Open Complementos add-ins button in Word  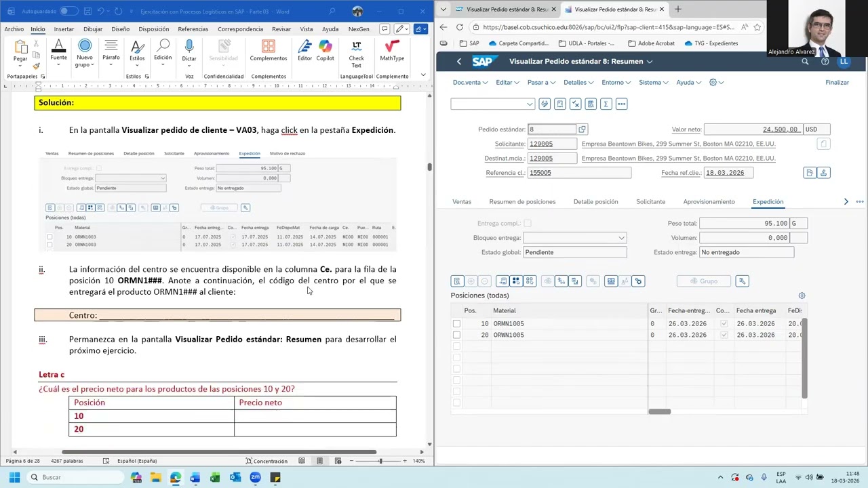[269, 50]
